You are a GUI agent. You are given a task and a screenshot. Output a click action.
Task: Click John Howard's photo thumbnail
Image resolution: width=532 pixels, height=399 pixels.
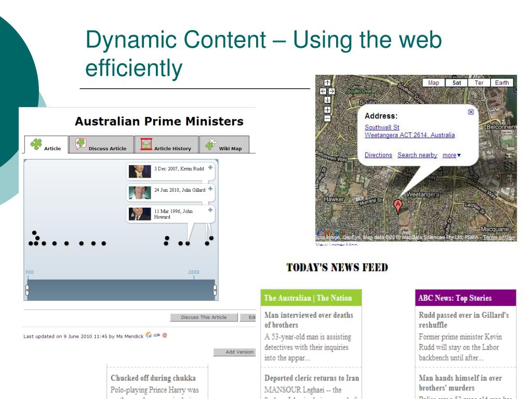tap(140, 214)
